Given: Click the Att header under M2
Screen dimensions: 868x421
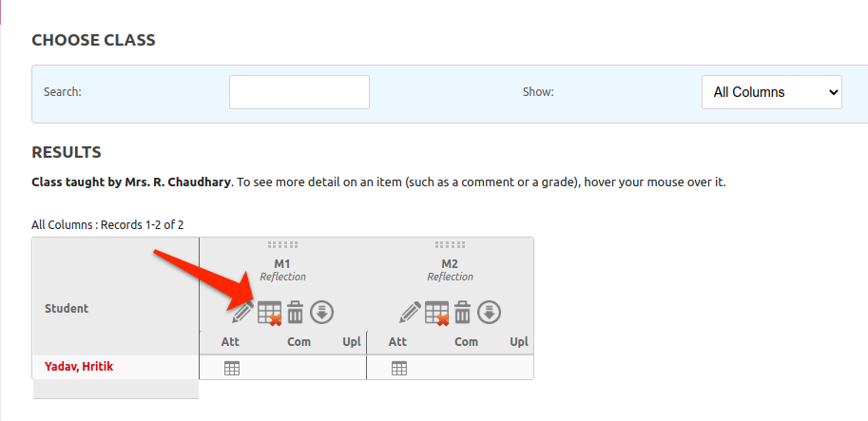Looking at the screenshot, I should point(397,342).
